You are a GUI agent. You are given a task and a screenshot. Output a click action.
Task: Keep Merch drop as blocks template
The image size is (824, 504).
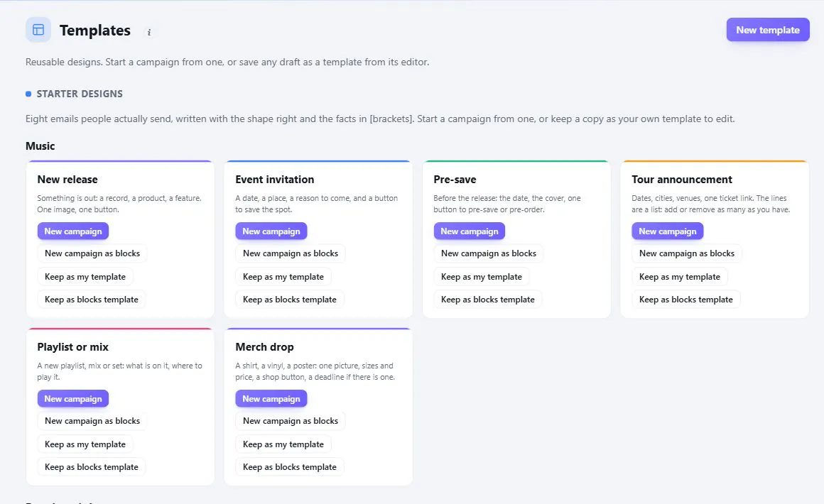click(290, 466)
